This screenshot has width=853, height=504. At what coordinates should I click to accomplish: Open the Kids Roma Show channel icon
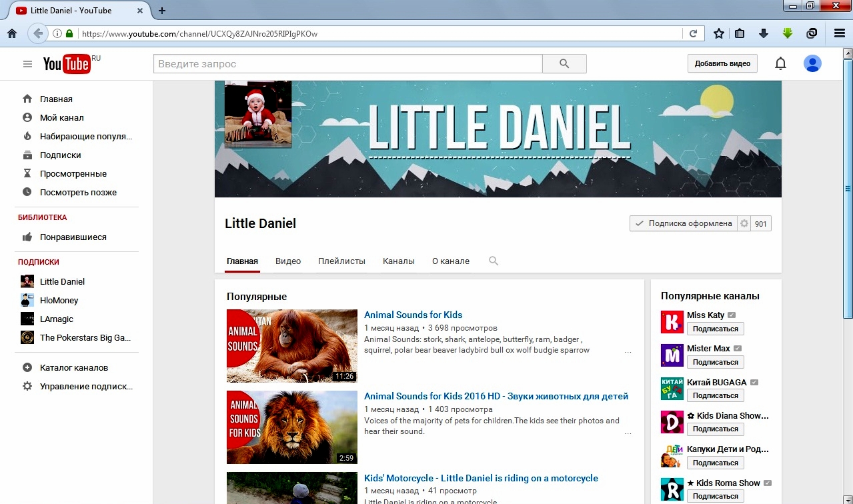pos(672,489)
